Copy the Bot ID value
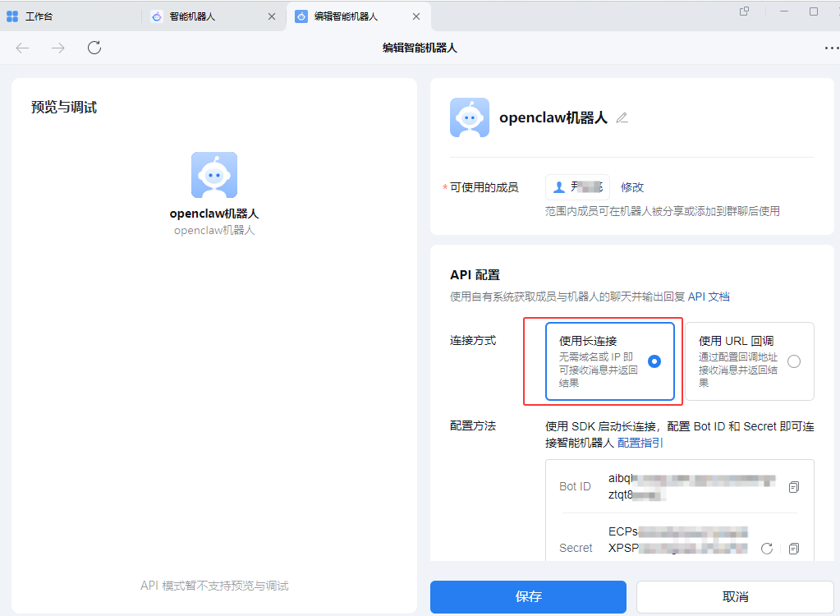 [794, 487]
